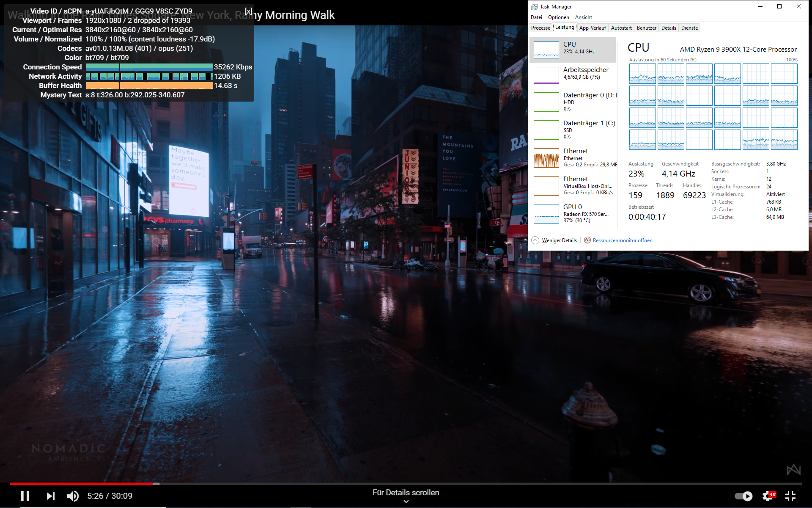Click the Resource Monitor icon
812x508 pixels.
(x=587, y=240)
